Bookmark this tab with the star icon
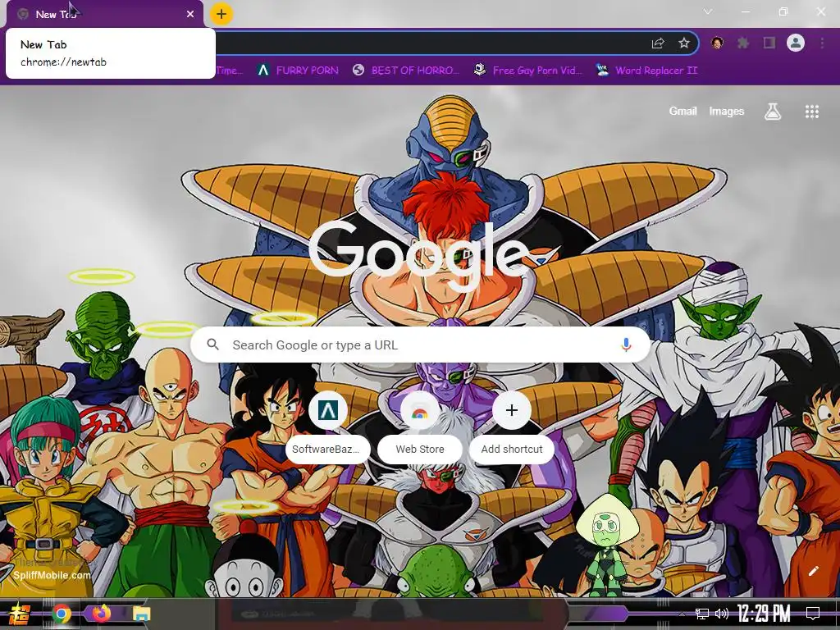This screenshot has height=630, width=840. (683, 43)
